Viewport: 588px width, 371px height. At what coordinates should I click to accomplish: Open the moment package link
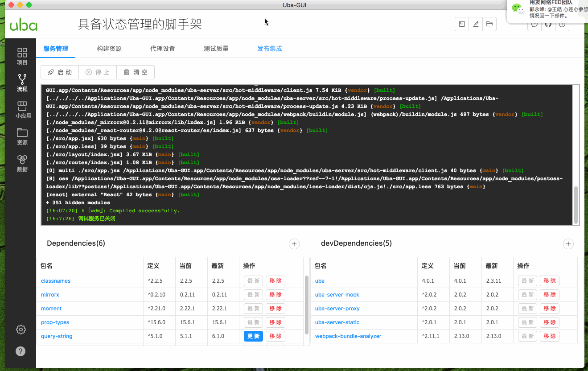(x=51, y=309)
